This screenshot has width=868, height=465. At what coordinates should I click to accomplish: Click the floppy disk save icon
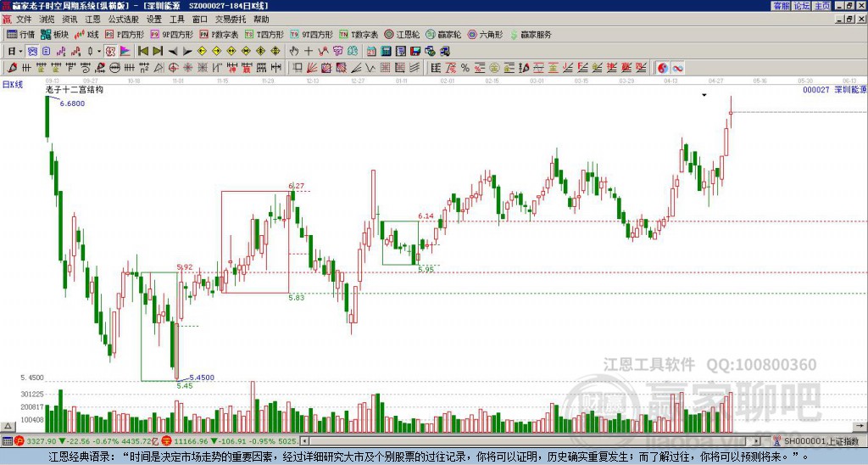coord(415,52)
